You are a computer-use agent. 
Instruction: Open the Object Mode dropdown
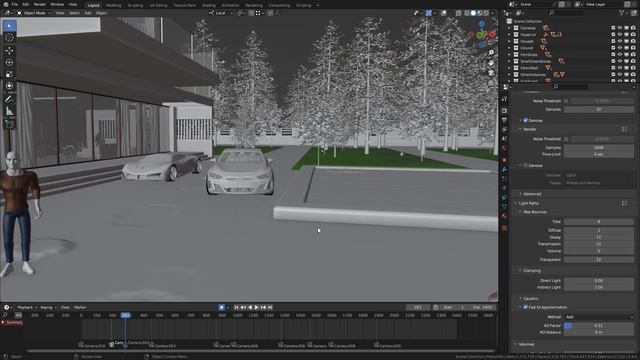tap(34, 13)
